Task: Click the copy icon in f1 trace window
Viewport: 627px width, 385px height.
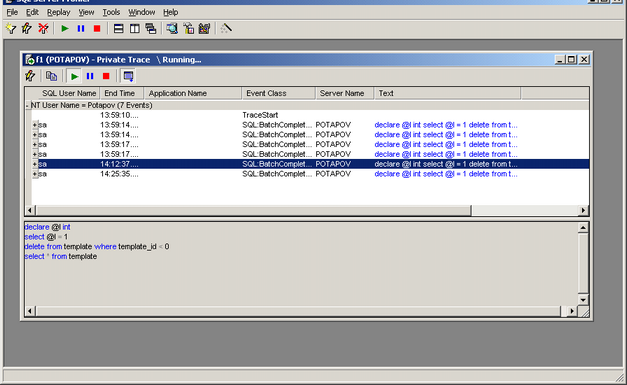Action: pyautogui.click(x=52, y=76)
